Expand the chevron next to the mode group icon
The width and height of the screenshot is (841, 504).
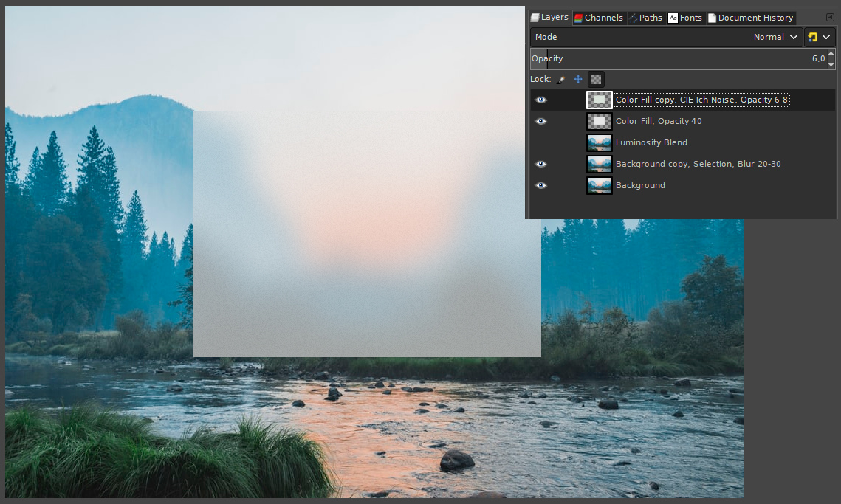coord(826,37)
